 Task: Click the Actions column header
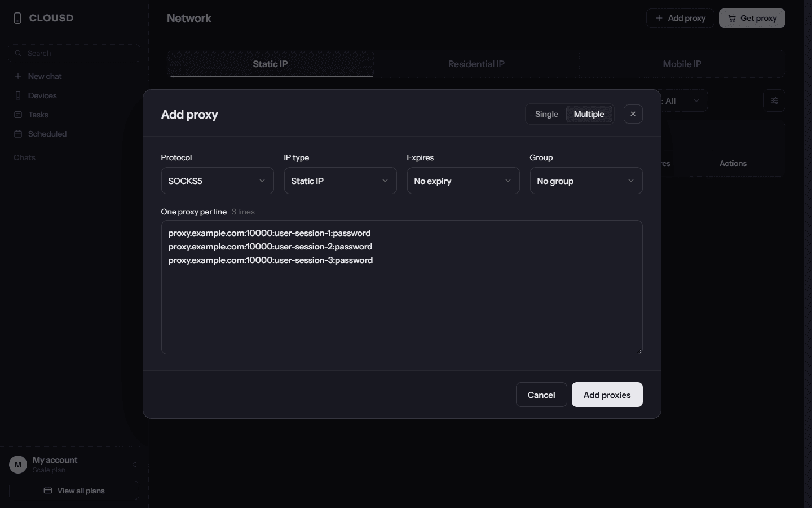[x=733, y=163]
